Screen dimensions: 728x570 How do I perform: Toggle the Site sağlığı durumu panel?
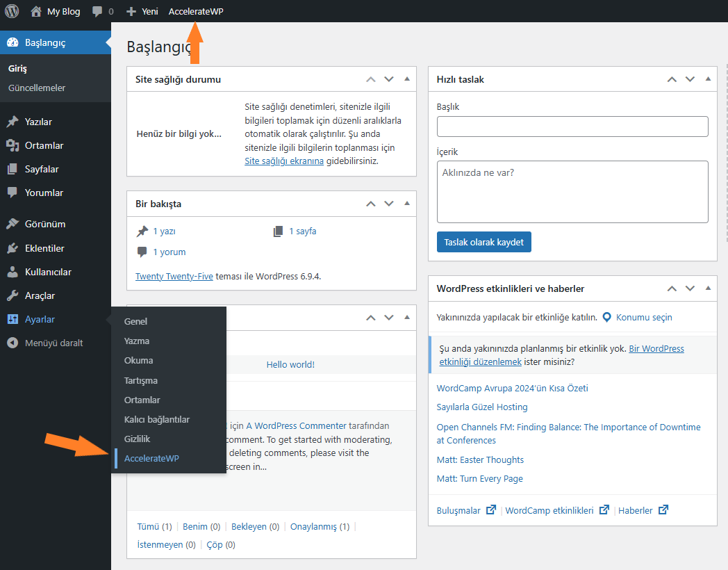[x=407, y=79]
